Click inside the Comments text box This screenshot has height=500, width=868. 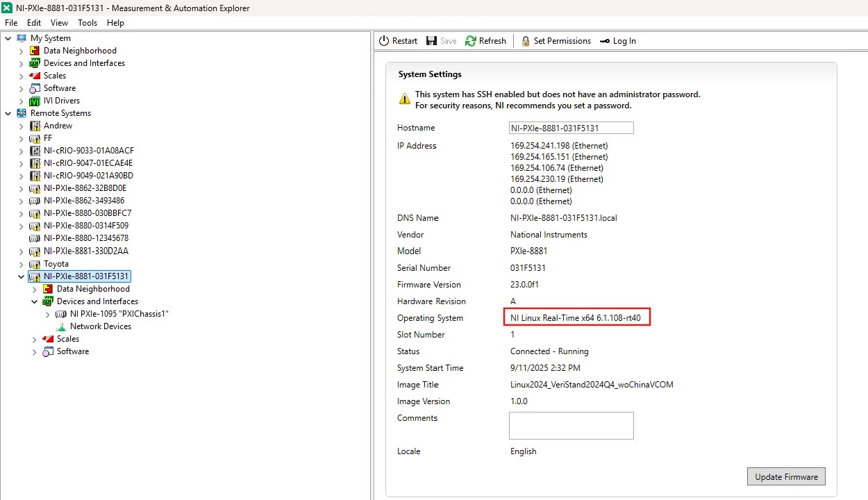click(571, 426)
